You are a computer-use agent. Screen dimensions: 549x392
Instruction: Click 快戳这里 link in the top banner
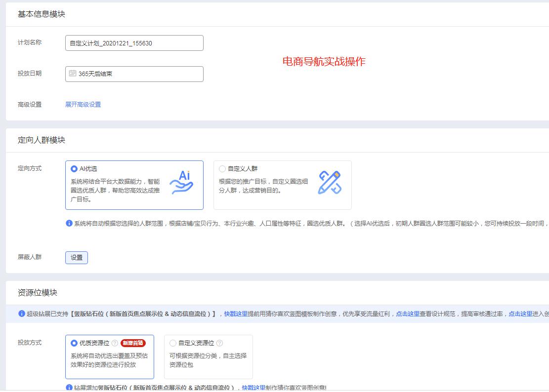point(236,314)
